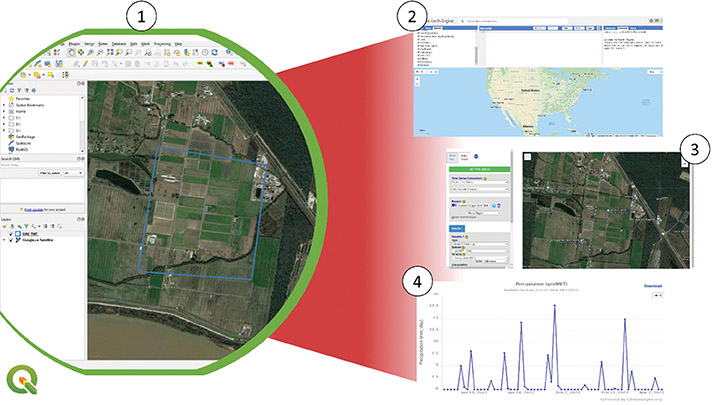Toggle the legend series checkbox on the chart
The width and height of the screenshot is (720, 405).
(x=658, y=294)
